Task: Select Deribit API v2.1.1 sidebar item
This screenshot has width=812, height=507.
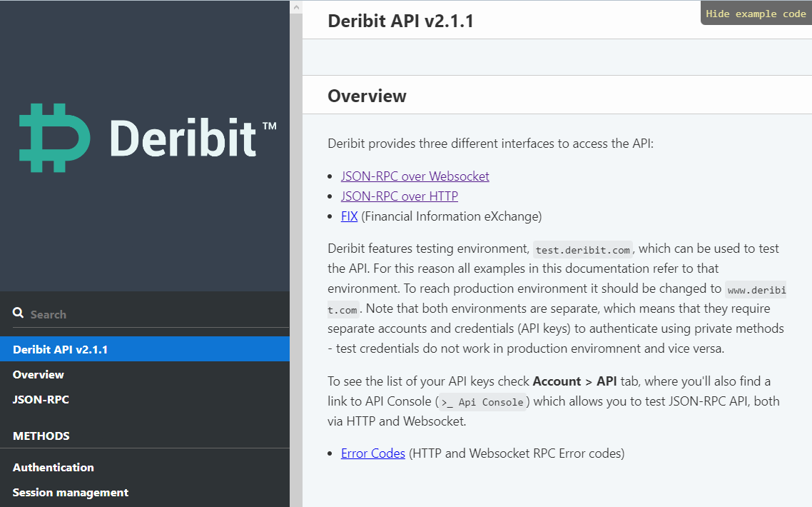Action: click(x=61, y=349)
